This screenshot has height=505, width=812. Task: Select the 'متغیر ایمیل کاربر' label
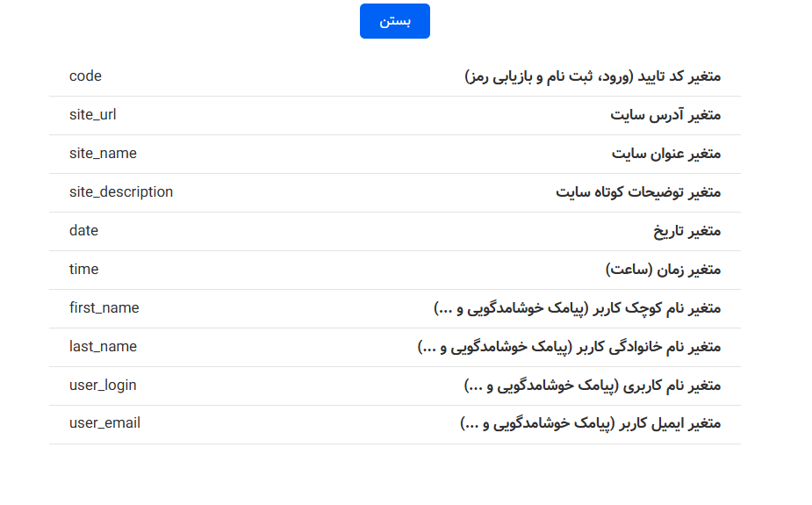click(x=590, y=425)
